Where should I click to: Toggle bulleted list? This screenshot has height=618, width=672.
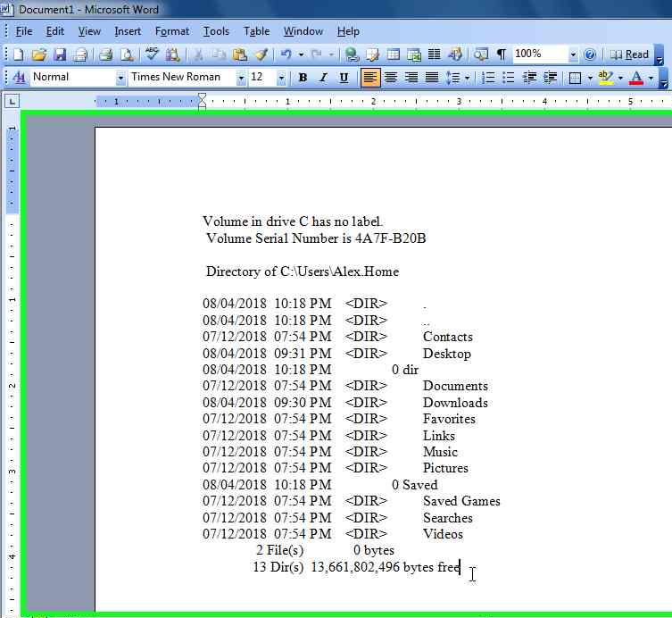tap(509, 78)
